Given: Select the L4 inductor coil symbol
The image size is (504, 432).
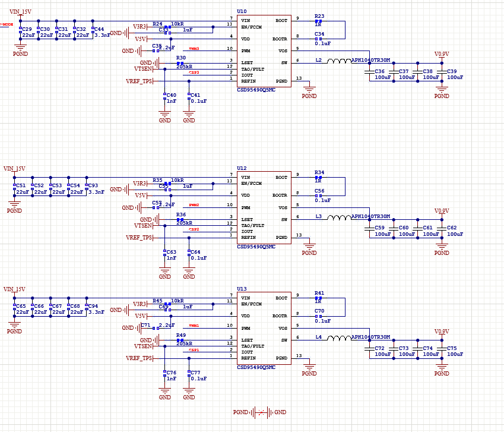Looking at the screenshot, I should tap(339, 338).
